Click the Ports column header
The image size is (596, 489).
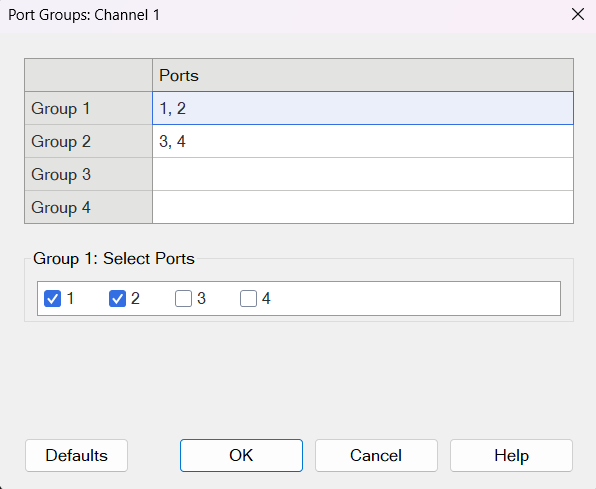click(x=363, y=75)
